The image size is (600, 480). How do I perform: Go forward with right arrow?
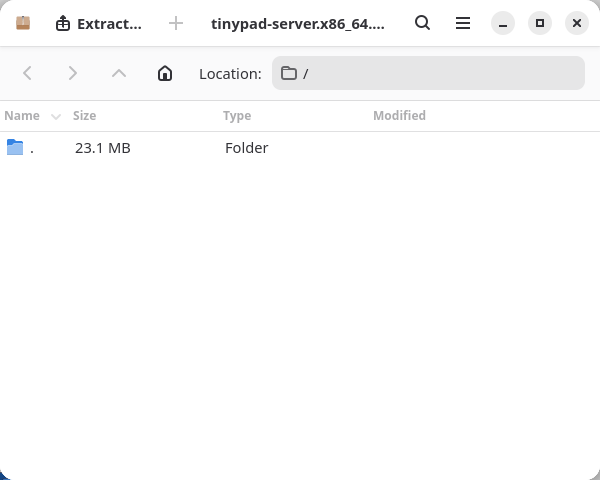73,73
